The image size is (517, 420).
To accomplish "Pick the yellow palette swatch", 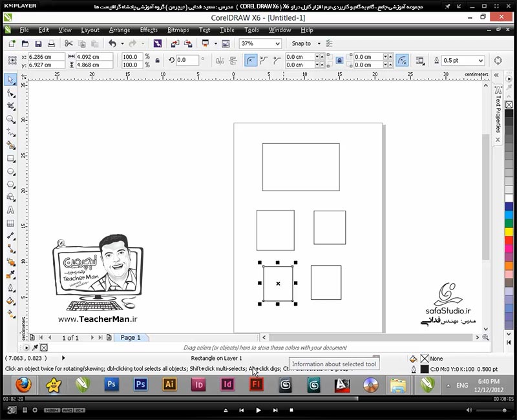I will click(509, 232).
